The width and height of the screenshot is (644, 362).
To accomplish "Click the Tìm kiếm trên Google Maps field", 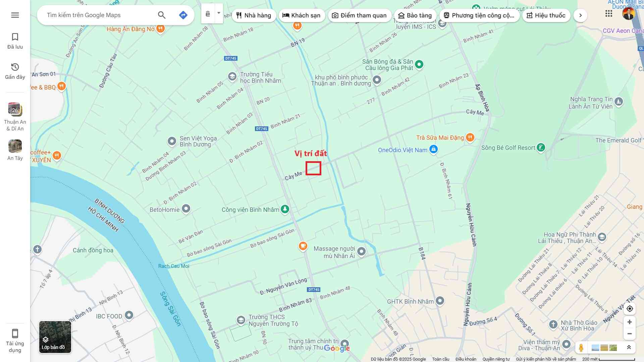I will pyautogui.click(x=97, y=15).
